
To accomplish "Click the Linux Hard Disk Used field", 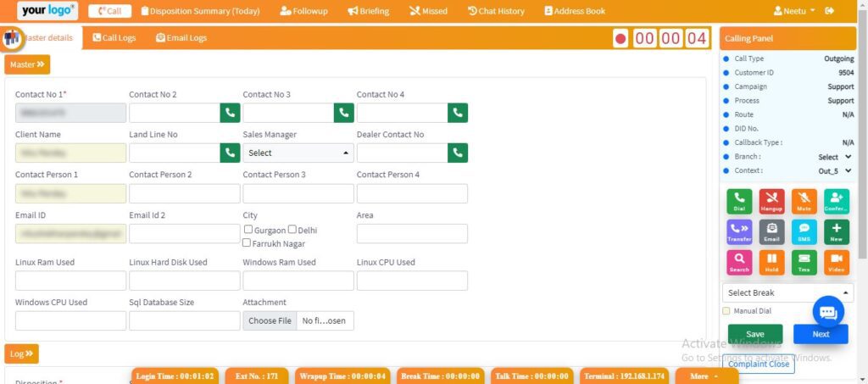I will pos(184,281).
